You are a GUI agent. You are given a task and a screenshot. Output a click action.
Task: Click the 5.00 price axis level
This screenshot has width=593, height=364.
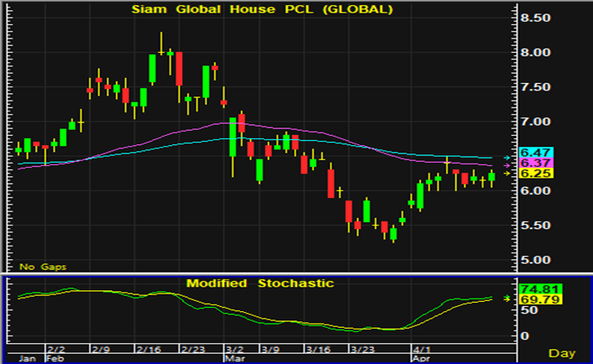535,259
